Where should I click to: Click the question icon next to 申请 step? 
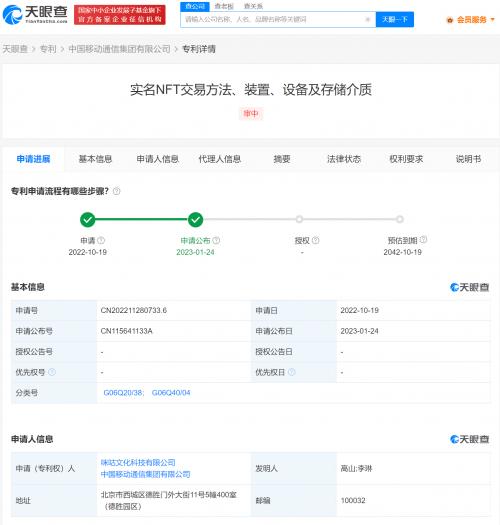101,240
